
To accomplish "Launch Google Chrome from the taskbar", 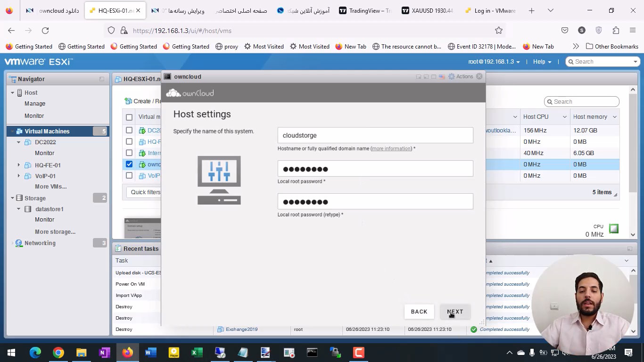I will click(58, 353).
